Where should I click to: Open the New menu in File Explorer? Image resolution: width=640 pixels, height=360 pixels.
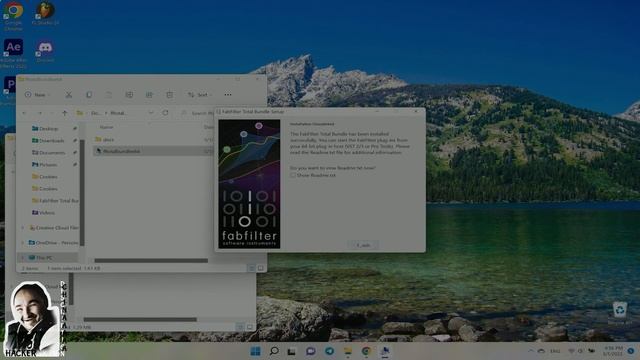click(38, 95)
